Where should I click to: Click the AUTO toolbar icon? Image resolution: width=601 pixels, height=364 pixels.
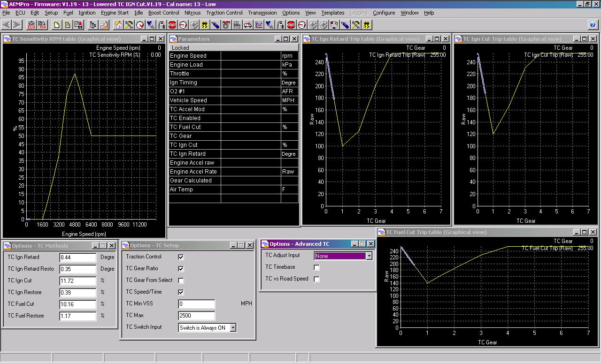point(226,25)
